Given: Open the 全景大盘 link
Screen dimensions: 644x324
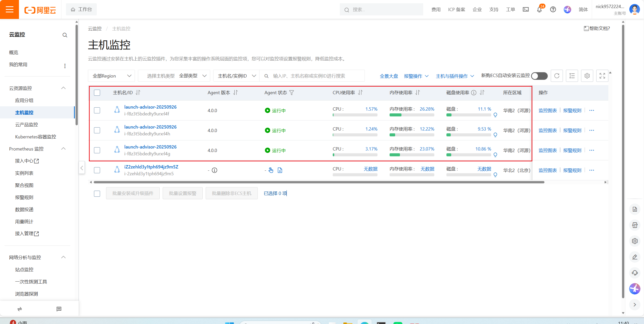Looking at the screenshot, I should click(389, 76).
